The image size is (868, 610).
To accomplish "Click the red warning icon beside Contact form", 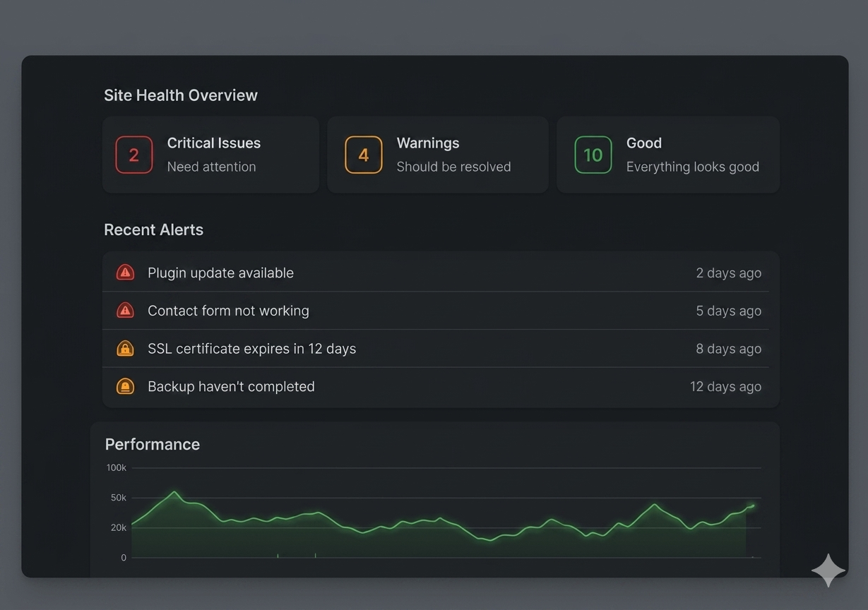I will click(125, 311).
